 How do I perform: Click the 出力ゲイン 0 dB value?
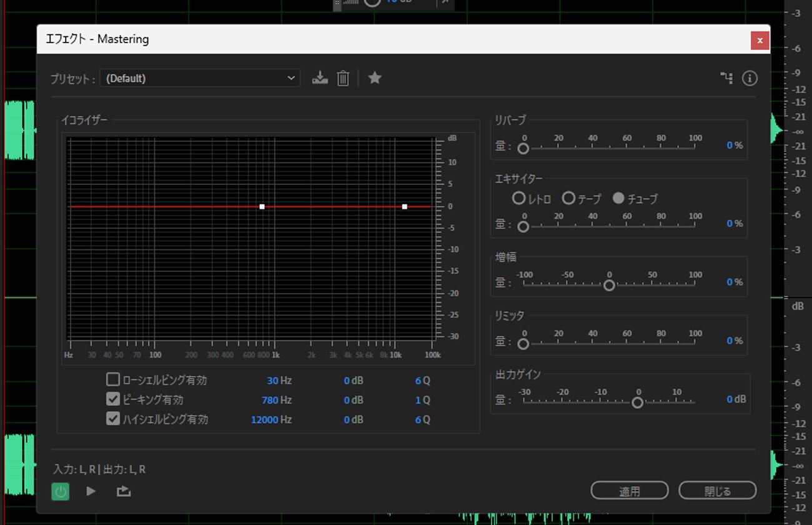coord(730,399)
